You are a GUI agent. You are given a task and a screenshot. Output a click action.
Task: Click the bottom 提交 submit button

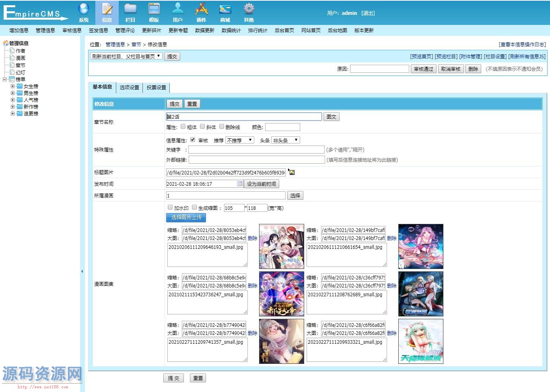[174, 378]
